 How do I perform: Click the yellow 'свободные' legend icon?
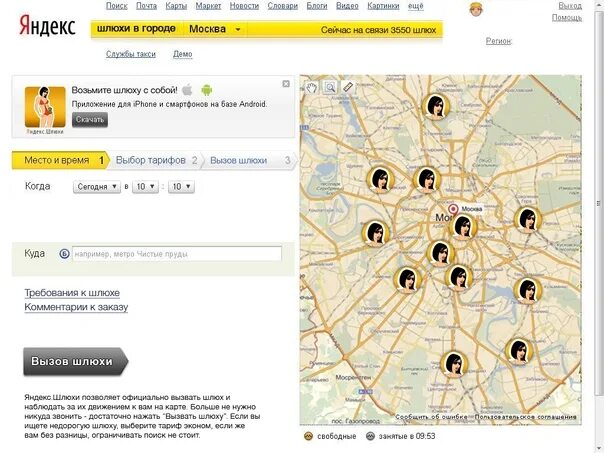tap(308, 436)
